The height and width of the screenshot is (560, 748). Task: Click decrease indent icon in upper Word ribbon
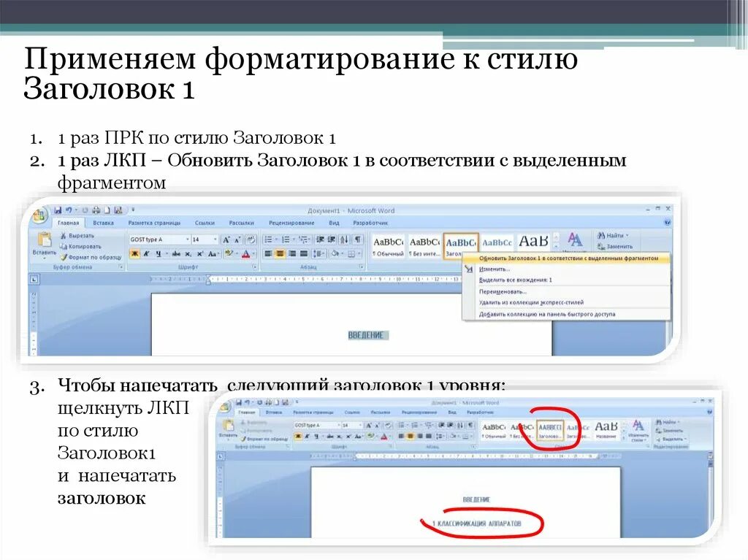320,239
